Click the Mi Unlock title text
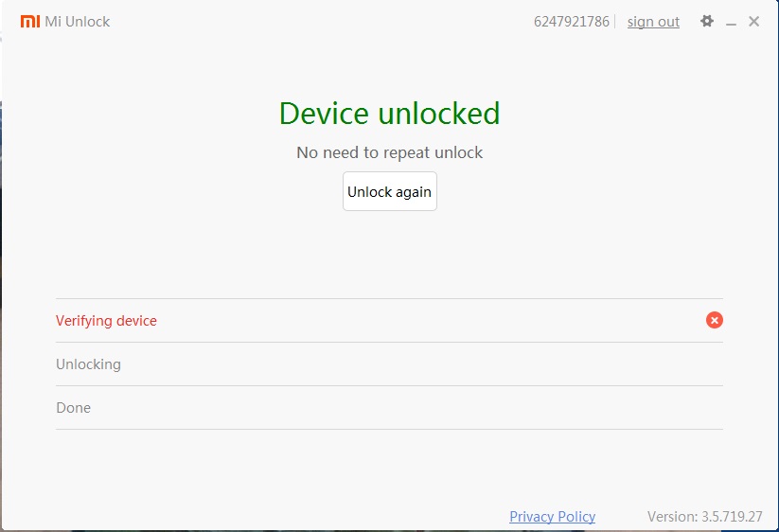 [78, 22]
